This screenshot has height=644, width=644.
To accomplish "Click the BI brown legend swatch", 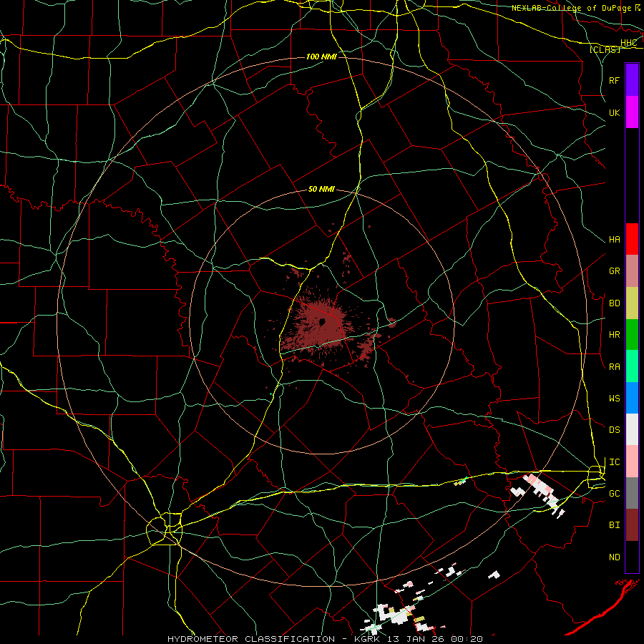I will pos(632,525).
